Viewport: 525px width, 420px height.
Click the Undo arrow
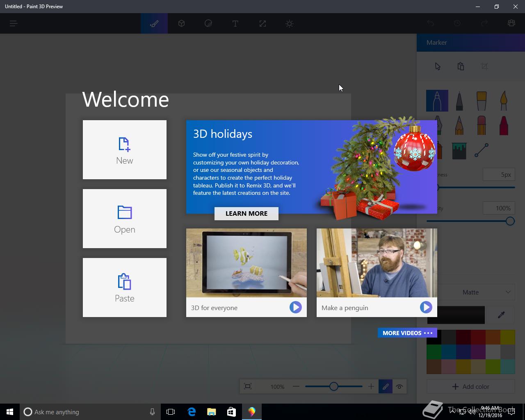430,23
